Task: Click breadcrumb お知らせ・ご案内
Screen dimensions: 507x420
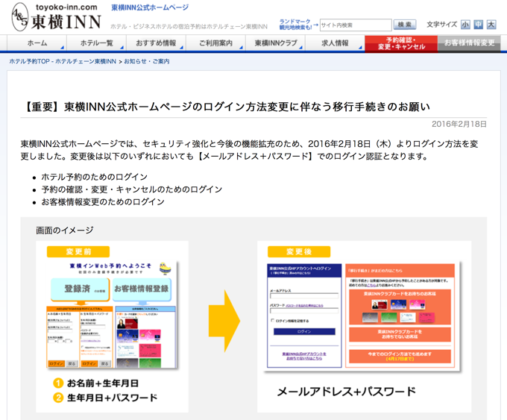Action: click(146, 61)
